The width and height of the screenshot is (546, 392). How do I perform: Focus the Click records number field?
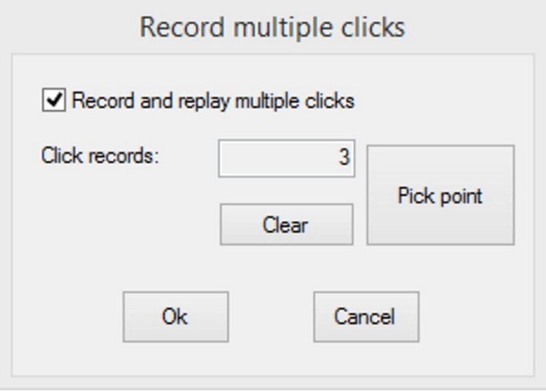286,158
